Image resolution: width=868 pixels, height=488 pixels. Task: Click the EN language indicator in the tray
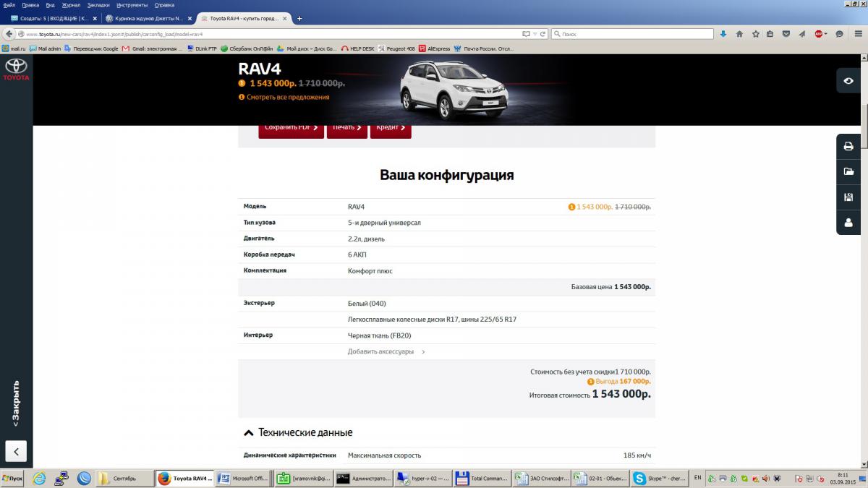(697, 478)
